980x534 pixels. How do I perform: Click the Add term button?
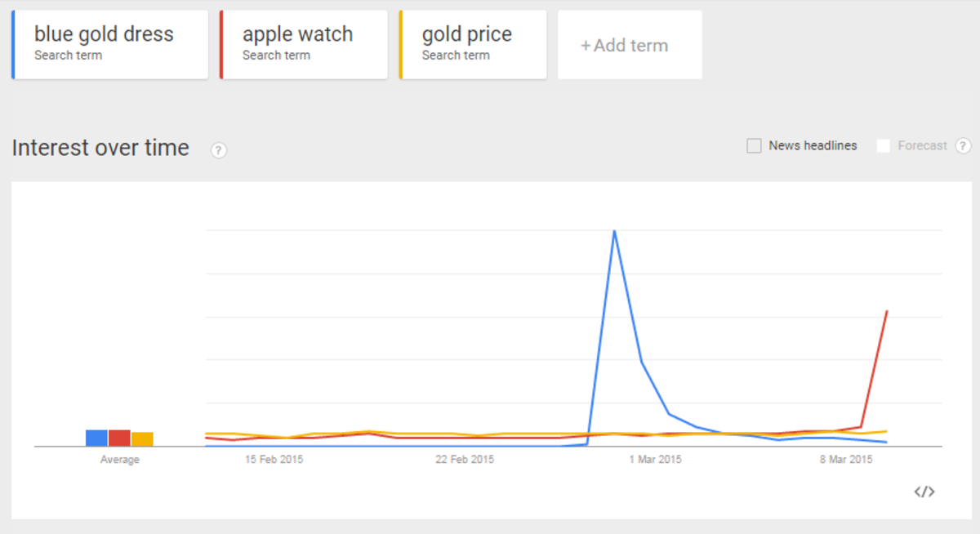[x=629, y=46]
